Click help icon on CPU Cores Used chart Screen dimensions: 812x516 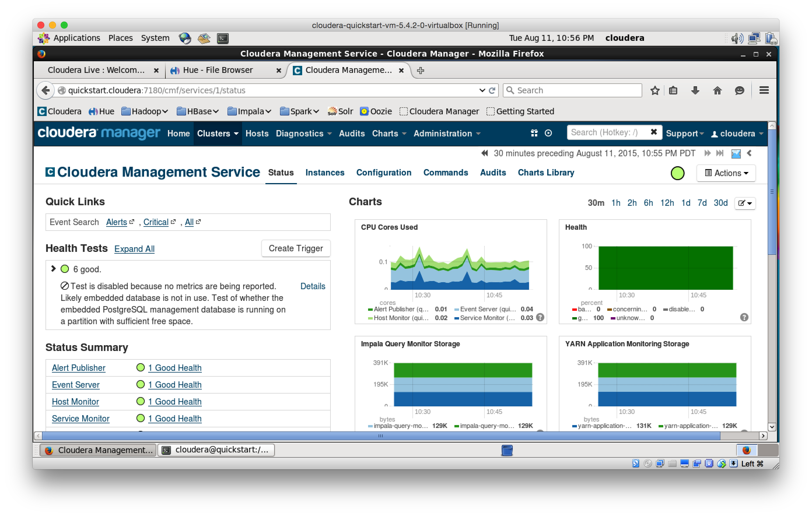[540, 317]
